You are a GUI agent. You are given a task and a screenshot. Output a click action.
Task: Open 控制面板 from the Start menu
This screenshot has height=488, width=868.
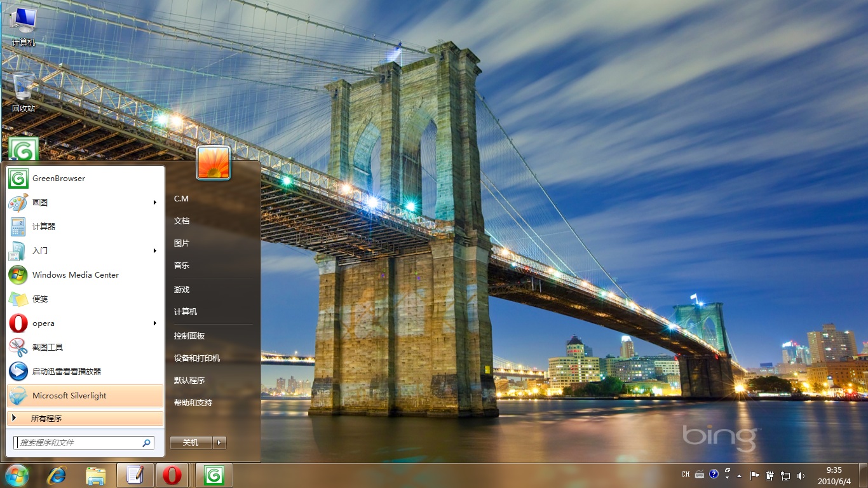(x=189, y=335)
